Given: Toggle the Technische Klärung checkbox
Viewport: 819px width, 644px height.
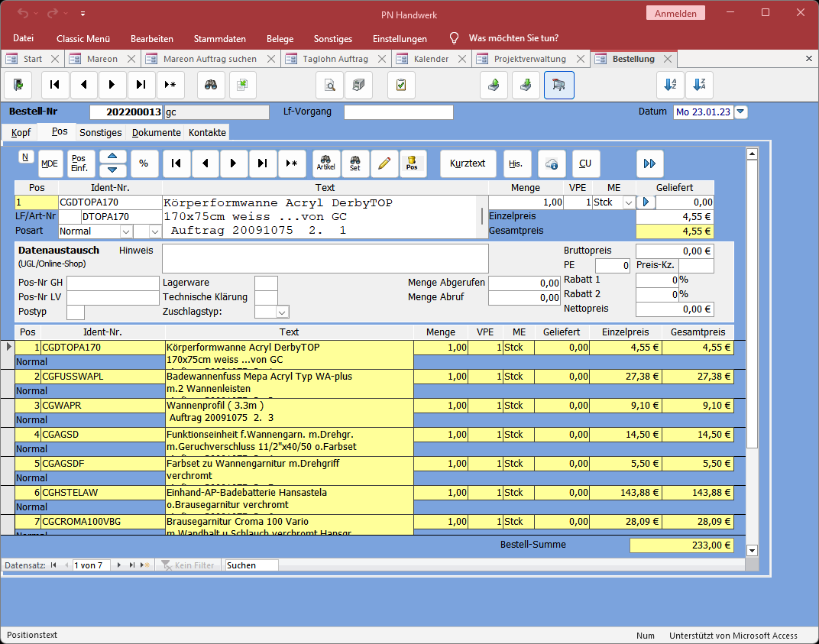Looking at the screenshot, I should pos(266,297).
